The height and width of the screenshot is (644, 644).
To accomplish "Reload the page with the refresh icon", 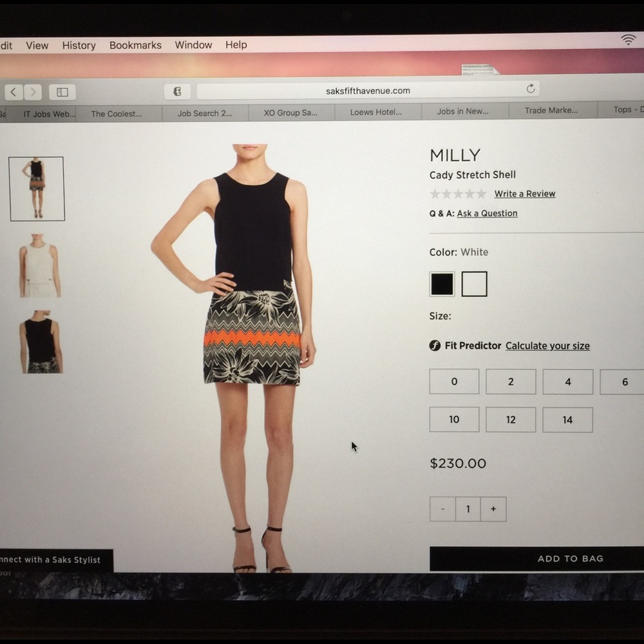I will click(x=531, y=89).
